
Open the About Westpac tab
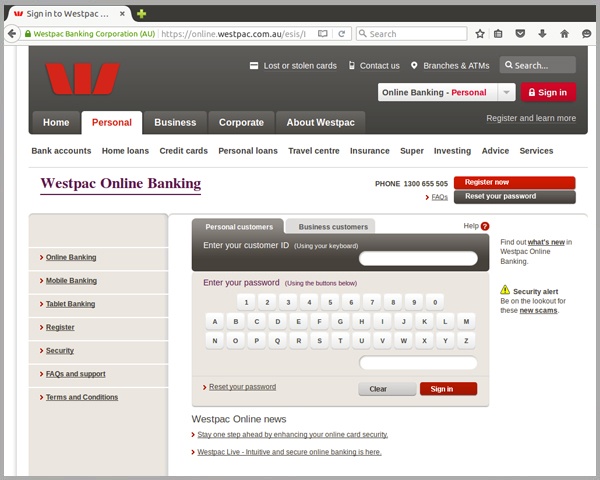point(321,122)
